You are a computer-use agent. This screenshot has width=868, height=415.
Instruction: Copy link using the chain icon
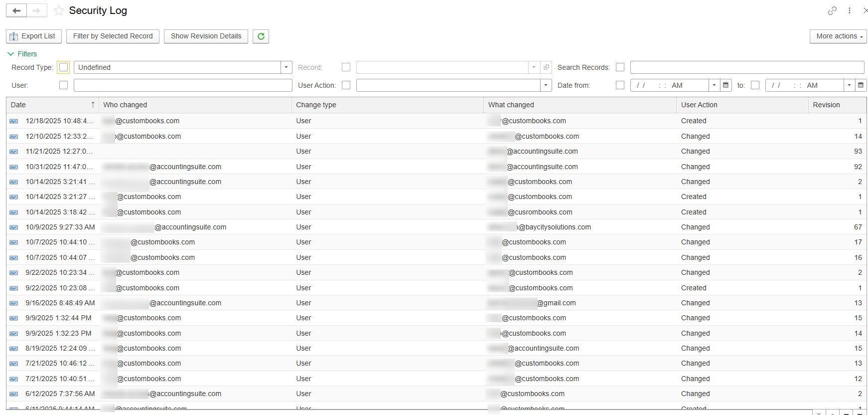click(832, 10)
